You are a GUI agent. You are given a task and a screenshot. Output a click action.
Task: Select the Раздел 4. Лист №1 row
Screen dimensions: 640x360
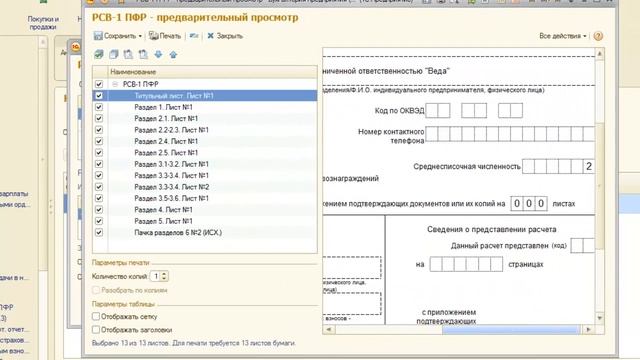click(205, 210)
